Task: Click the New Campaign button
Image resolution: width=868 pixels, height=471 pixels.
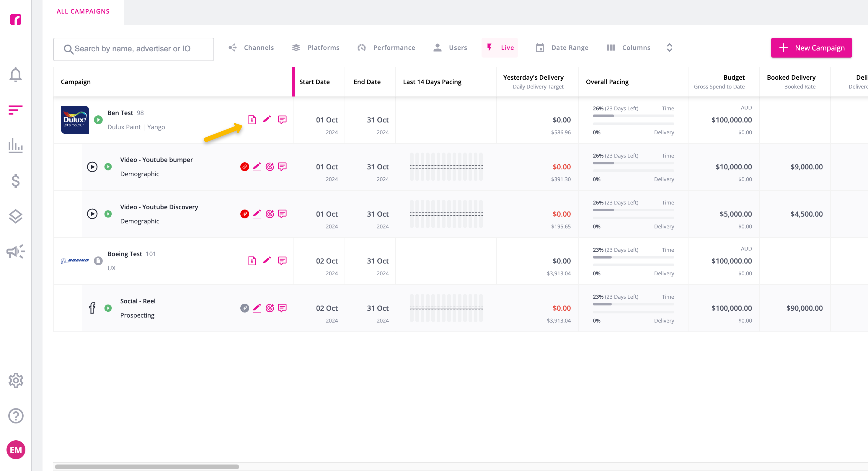Action: coord(811,48)
